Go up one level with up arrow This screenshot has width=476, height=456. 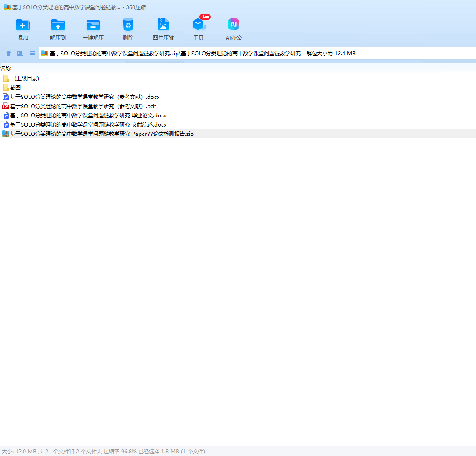[x=9, y=54]
